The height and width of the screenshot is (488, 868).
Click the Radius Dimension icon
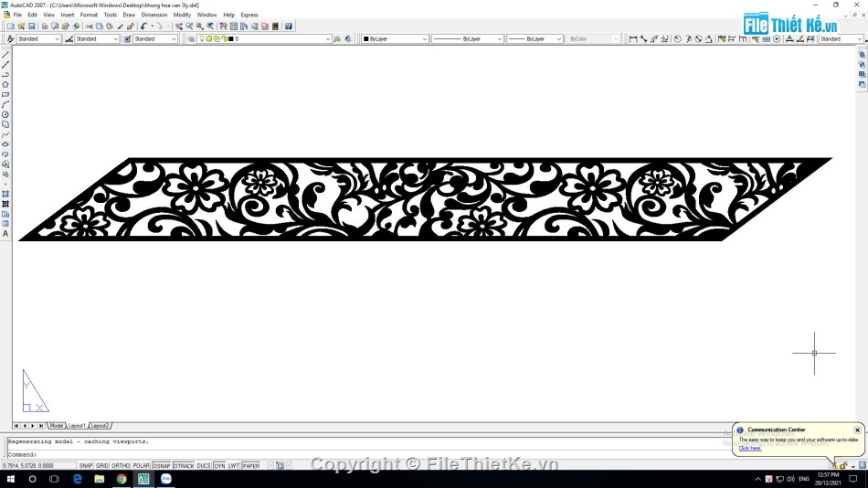tap(678, 38)
